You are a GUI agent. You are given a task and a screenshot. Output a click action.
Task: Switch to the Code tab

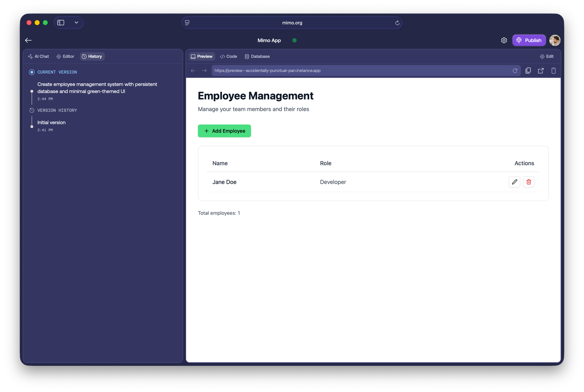(228, 56)
